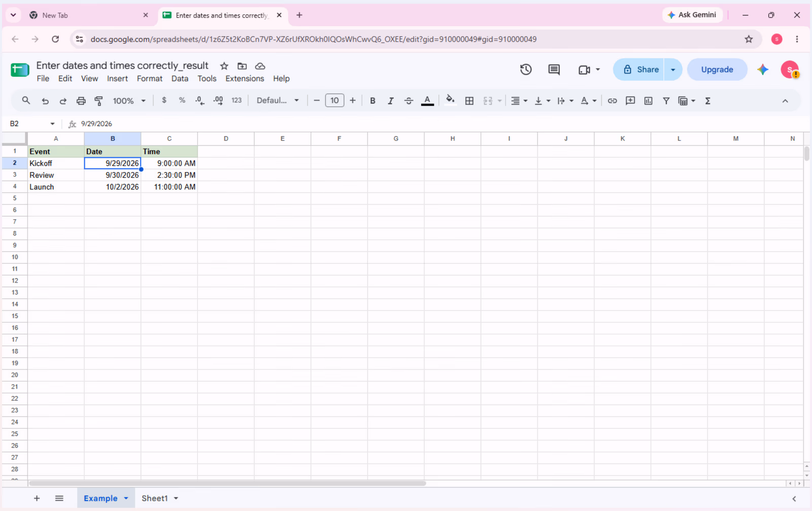This screenshot has width=812, height=511.
Task: Open the Gemini sparkle icon beside Upgrade
Action: (x=763, y=70)
